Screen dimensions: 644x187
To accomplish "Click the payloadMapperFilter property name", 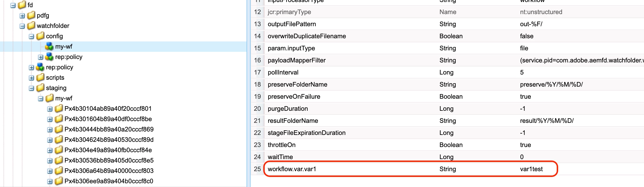I will [x=297, y=60].
